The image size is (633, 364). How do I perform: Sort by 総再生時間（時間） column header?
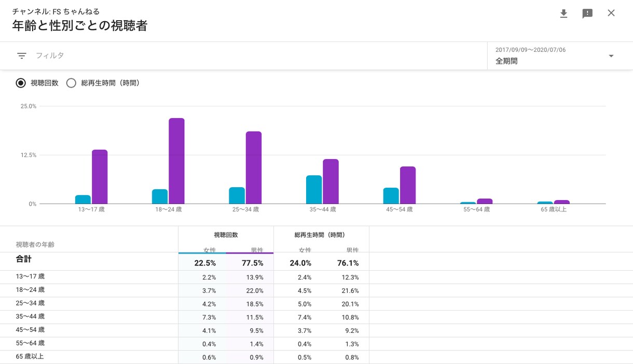tap(320, 235)
